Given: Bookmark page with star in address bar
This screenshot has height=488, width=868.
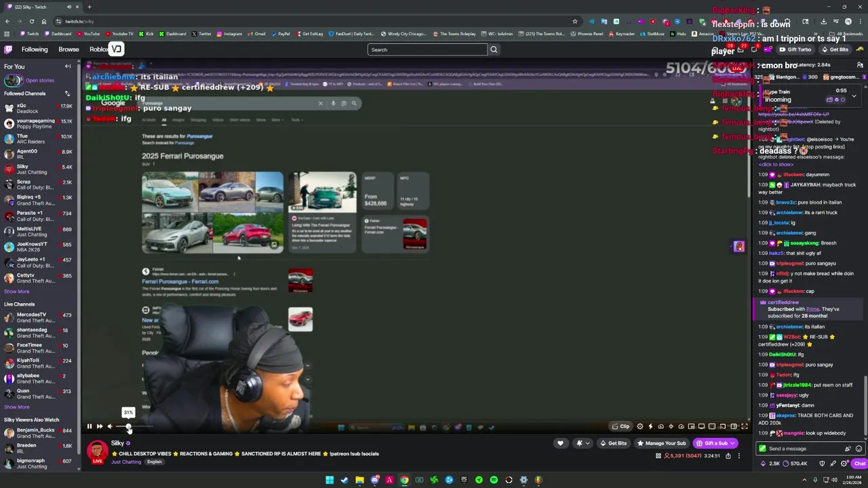Looking at the screenshot, I should 575,21.
